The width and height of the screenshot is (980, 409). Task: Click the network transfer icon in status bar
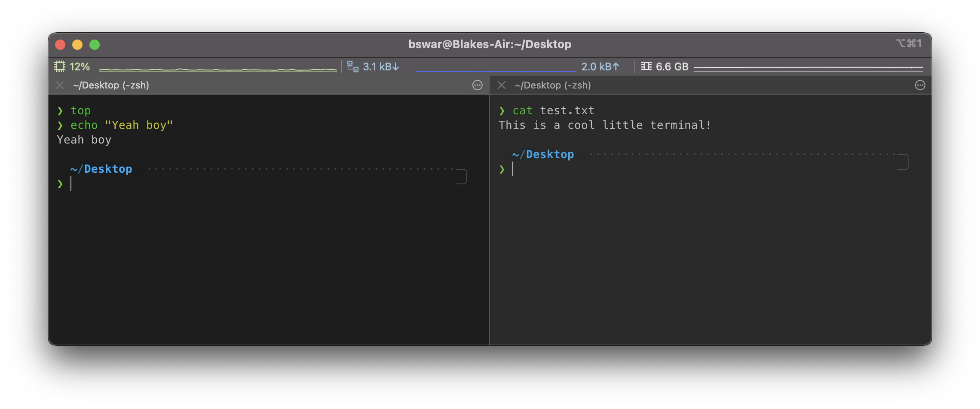[352, 67]
